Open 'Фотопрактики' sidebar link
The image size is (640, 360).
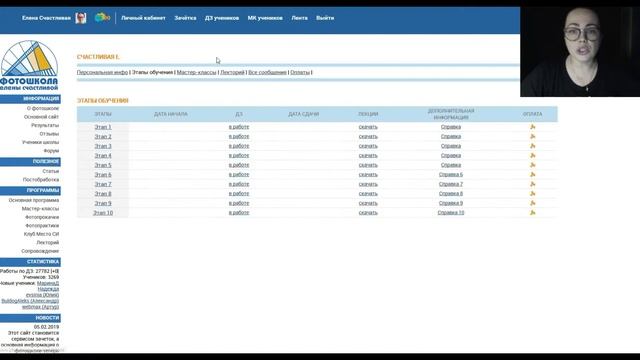pyautogui.click(x=42, y=225)
